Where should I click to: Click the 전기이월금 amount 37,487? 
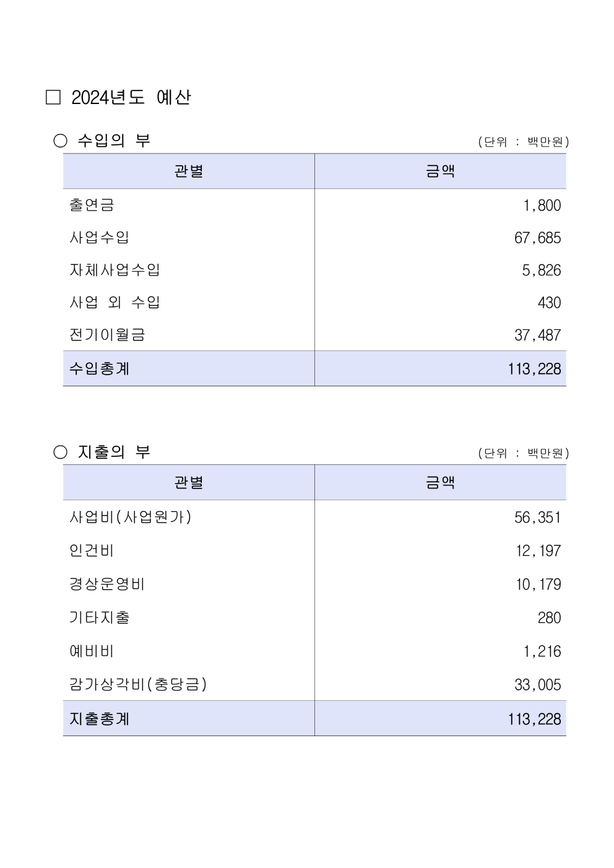(x=537, y=335)
